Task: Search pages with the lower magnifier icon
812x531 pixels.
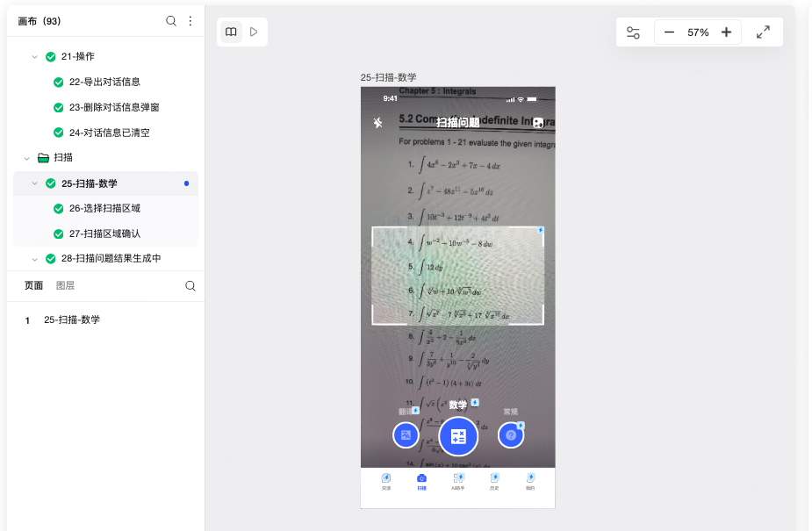Action: tap(190, 286)
